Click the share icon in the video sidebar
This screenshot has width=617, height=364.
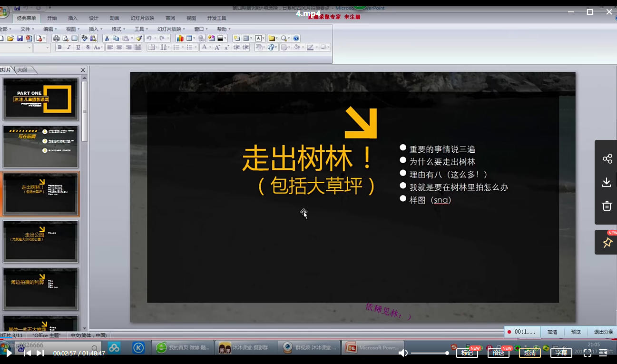pos(607,158)
